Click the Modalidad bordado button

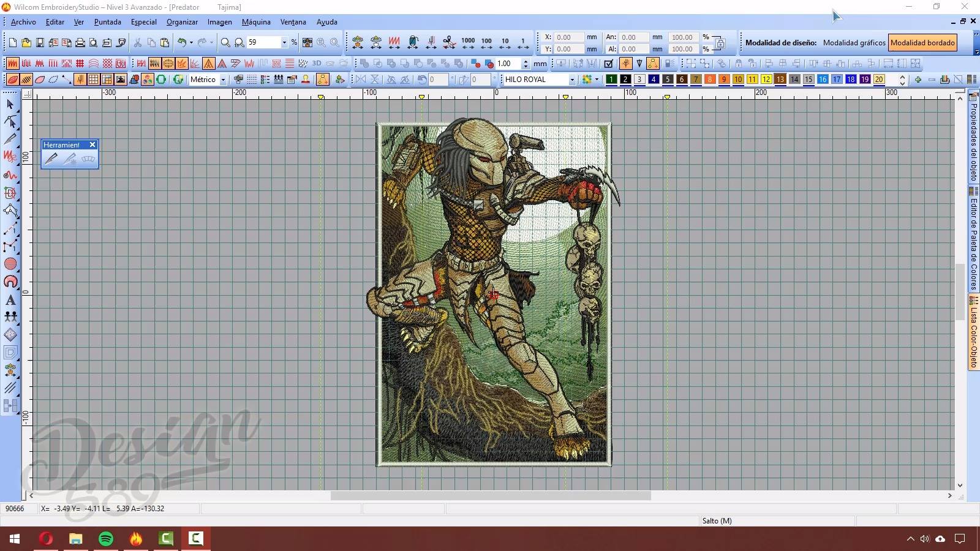point(922,43)
